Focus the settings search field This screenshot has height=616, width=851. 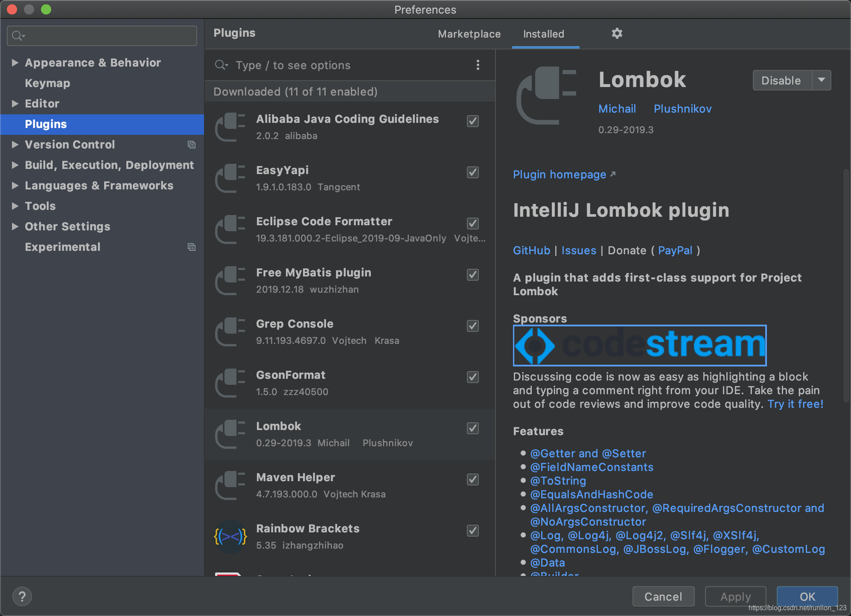coord(102,36)
